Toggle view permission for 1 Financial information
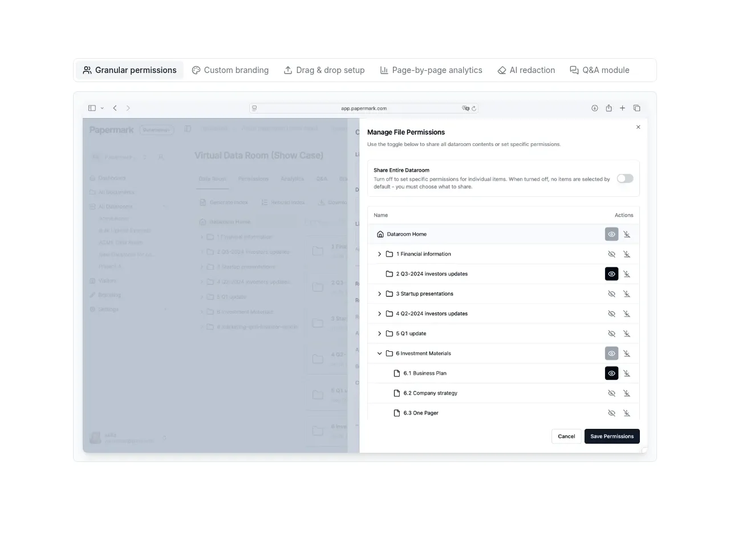The image size is (730, 560). point(611,254)
